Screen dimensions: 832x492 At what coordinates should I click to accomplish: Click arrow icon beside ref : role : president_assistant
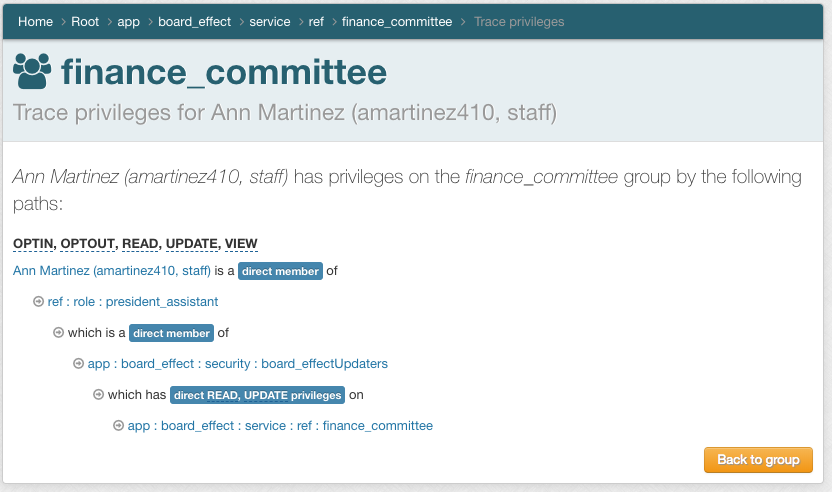[x=38, y=301]
